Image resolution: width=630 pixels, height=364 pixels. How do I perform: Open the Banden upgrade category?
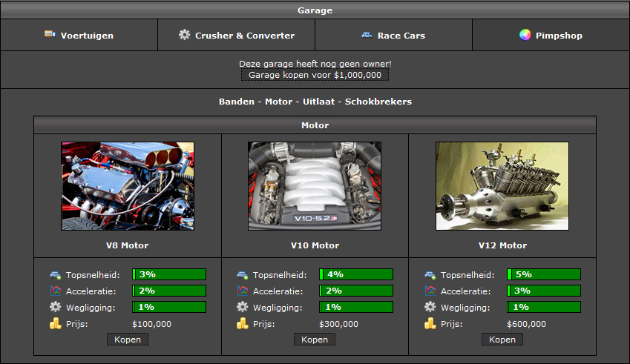(x=236, y=102)
